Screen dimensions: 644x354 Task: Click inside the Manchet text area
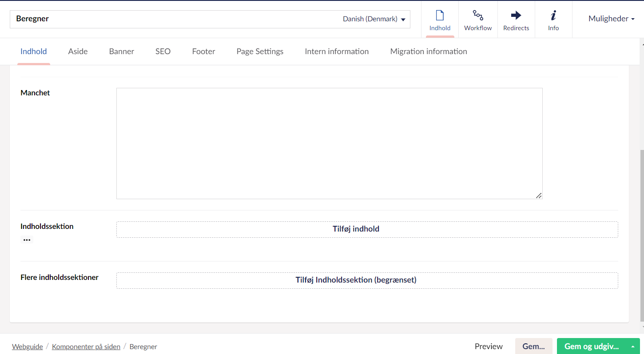pos(329,143)
